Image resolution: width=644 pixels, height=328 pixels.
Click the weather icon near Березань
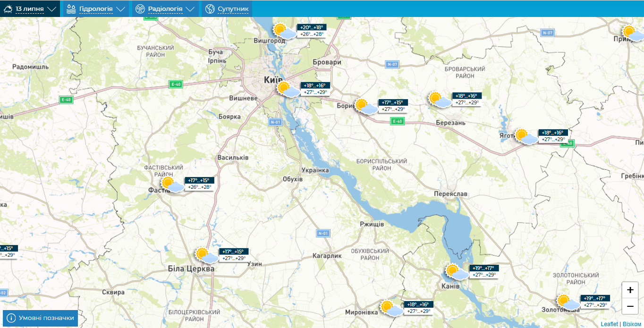click(x=440, y=100)
